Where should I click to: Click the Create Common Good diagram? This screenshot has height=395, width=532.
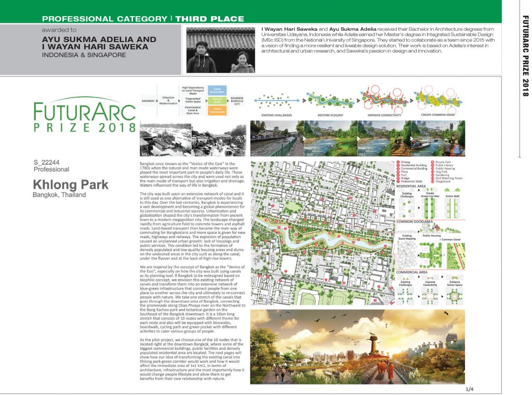(438, 100)
